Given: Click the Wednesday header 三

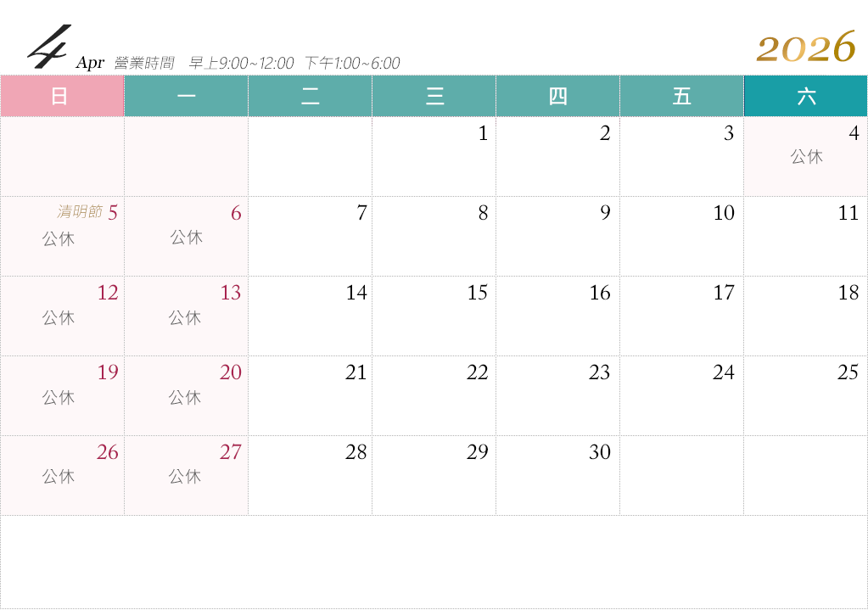Looking at the screenshot, I should (434, 97).
